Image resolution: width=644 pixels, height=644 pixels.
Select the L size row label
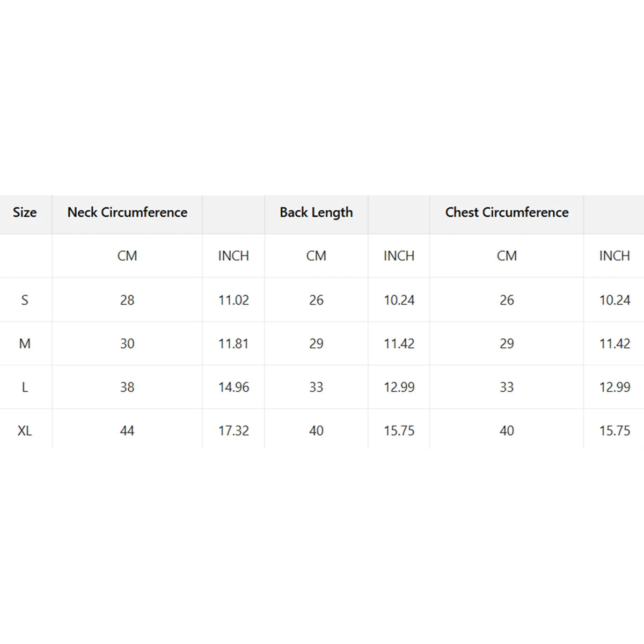pyautogui.click(x=25, y=387)
